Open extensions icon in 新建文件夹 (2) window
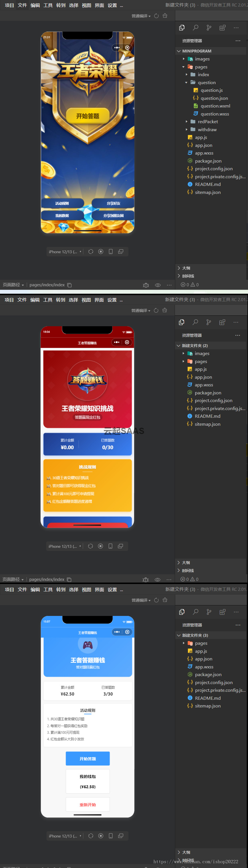Screen dimensions: 248x868 point(222,322)
